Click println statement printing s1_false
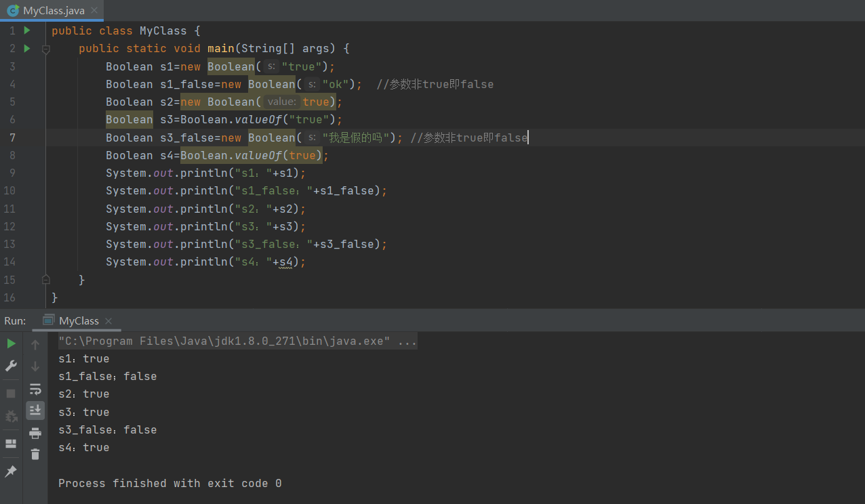Viewport: 865px width, 504px height. coord(247,190)
